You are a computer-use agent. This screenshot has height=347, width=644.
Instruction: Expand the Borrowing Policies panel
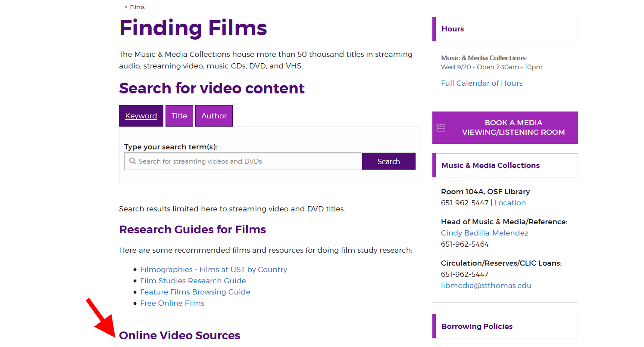476,326
